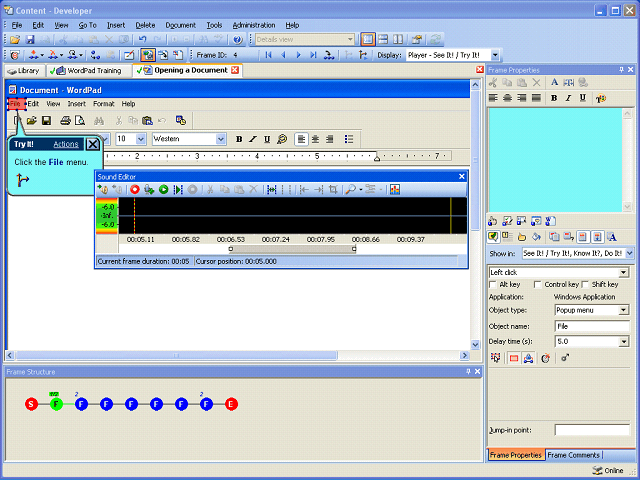Open the Administration menu
The image size is (640, 480).
(253, 24)
